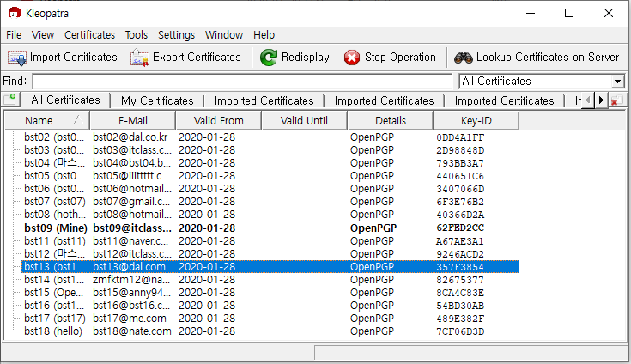Image resolution: width=631 pixels, height=364 pixels.
Task: Click the green Redisplay icon
Action: 269,58
